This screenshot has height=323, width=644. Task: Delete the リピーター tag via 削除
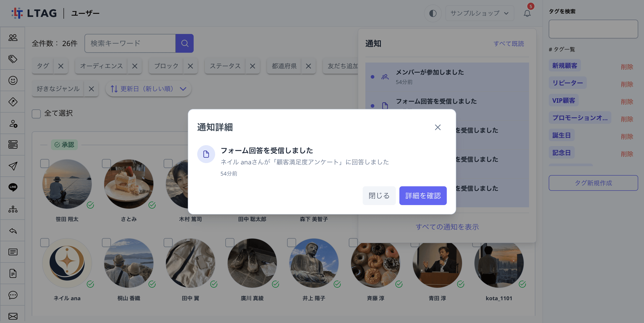[627, 84]
